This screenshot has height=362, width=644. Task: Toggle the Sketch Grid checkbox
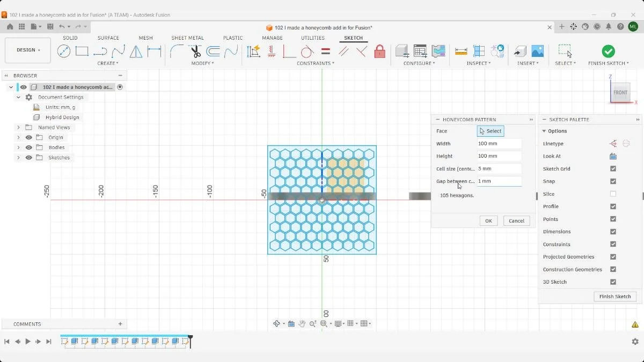[x=613, y=169]
